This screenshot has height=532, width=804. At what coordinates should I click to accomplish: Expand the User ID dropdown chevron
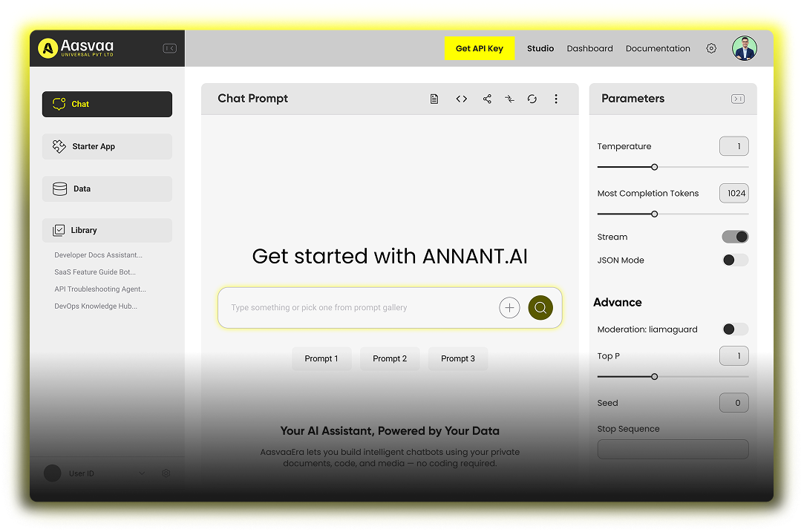142,473
